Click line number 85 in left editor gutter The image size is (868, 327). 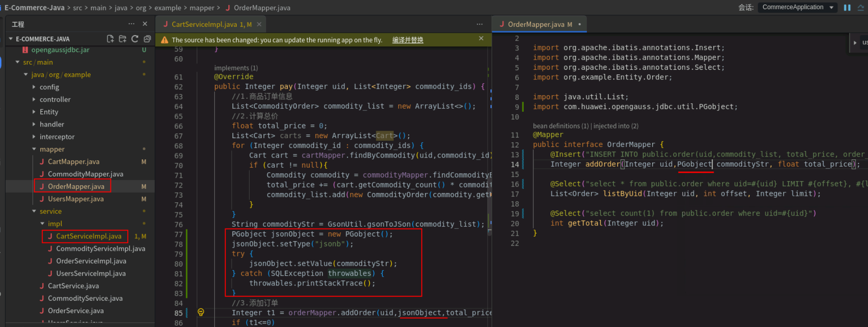click(178, 313)
